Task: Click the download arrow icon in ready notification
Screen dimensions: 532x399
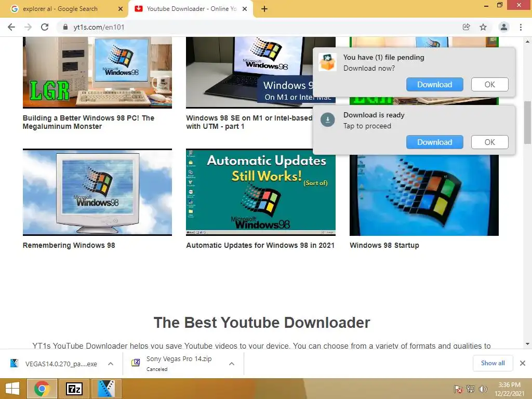Action: [x=328, y=120]
